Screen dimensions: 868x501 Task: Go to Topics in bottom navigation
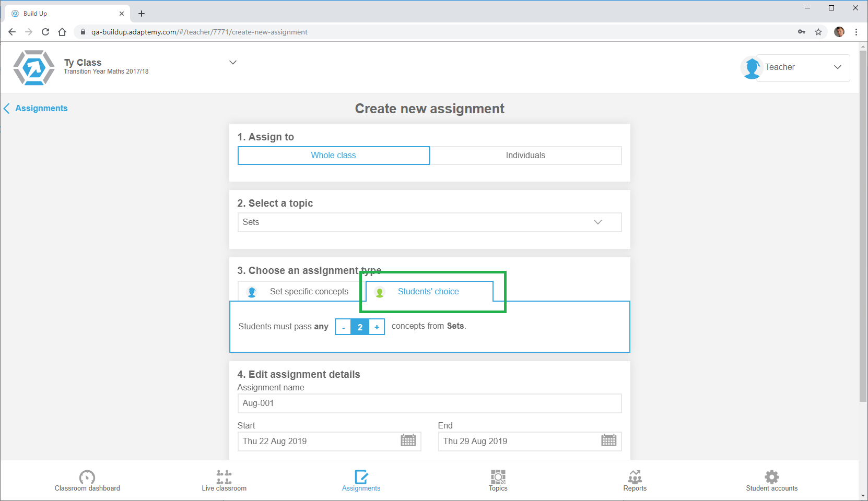(498, 477)
